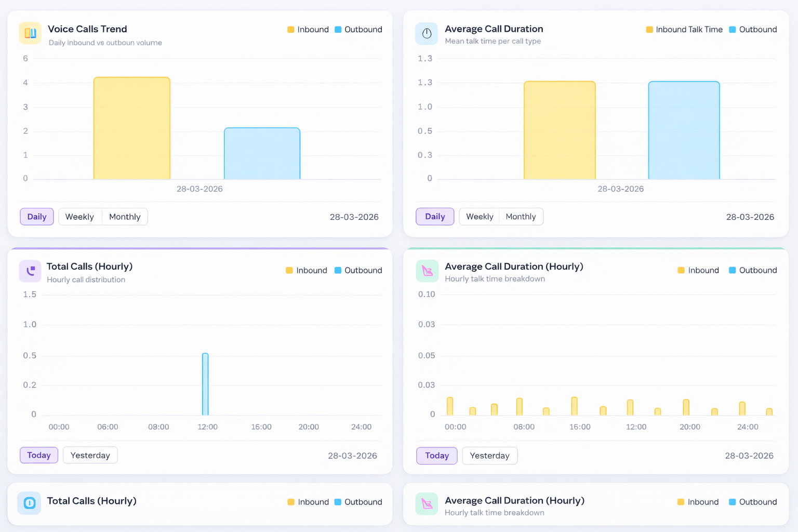Viewport: 798px width, 532px height.
Task: Click the pink chart icon beside Average Call Duration (Hourly)
Action: [427, 271]
